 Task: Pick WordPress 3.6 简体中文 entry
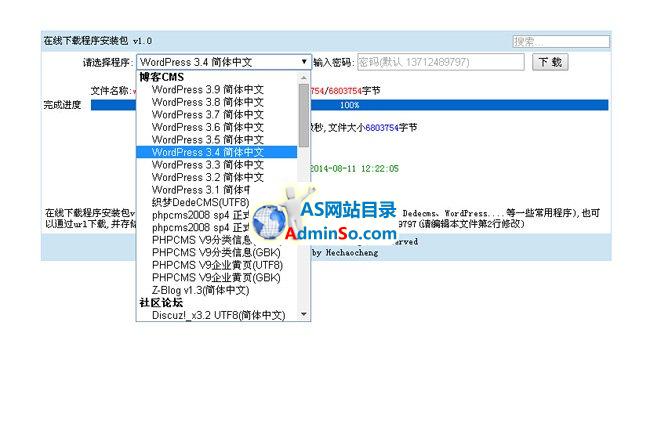[x=208, y=127]
